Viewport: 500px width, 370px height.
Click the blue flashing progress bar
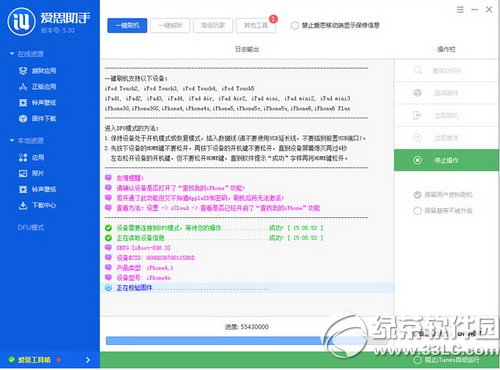(x=246, y=340)
